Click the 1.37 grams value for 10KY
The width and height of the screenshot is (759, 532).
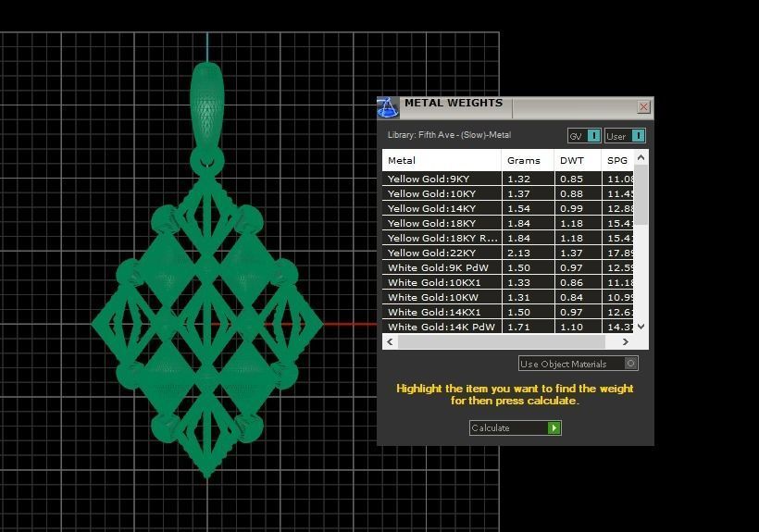click(x=518, y=194)
